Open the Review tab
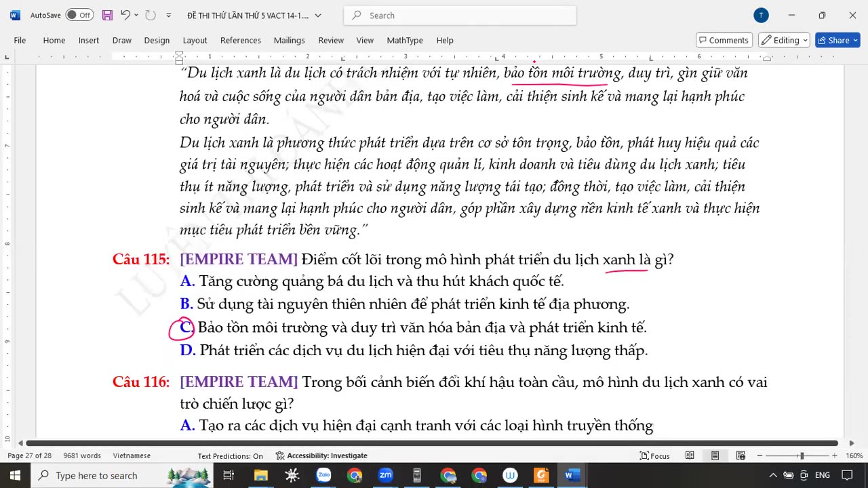 coord(331,40)
